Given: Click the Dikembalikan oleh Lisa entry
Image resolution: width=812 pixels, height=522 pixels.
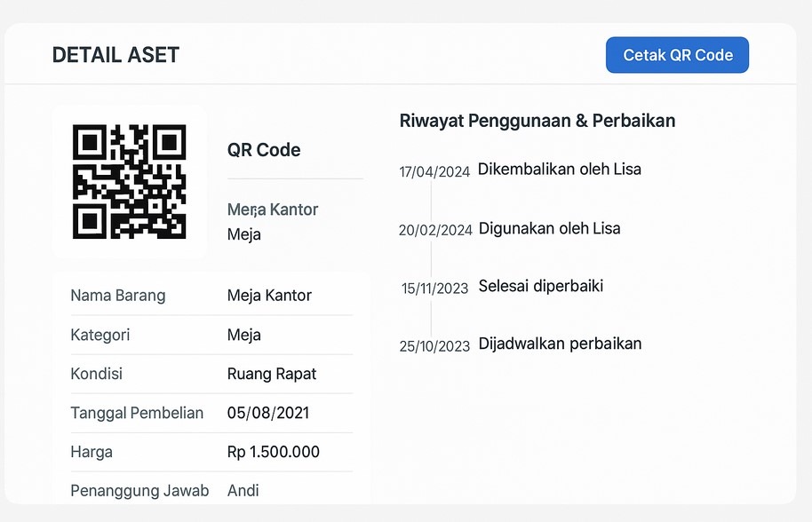Looking at the screenshot, I should [560, 170].
